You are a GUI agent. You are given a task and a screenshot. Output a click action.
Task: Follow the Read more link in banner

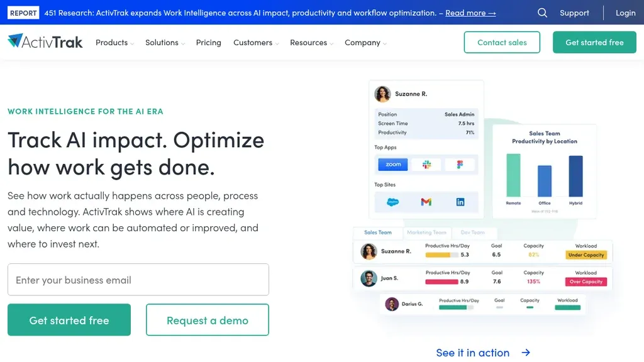point(470,13)
